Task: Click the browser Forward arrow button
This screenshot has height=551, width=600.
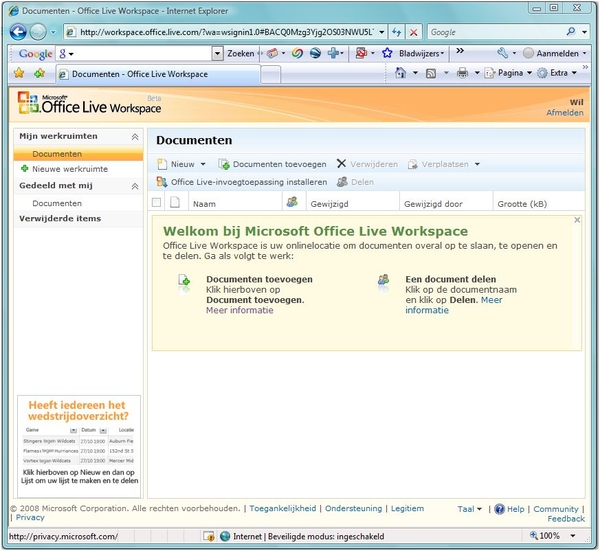Action: coord(38,32)
